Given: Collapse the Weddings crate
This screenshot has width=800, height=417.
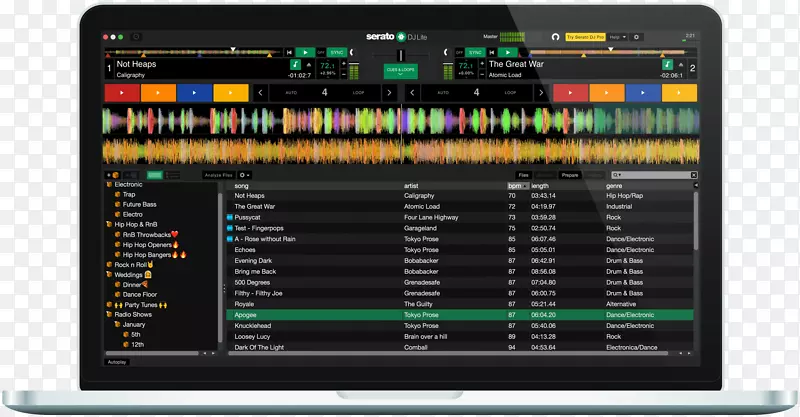Looking at the screenshot, I should click(x=109, y=275).
